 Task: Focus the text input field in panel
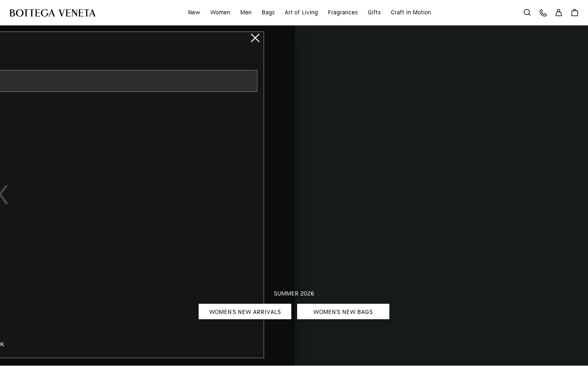[x=128, y=81]
